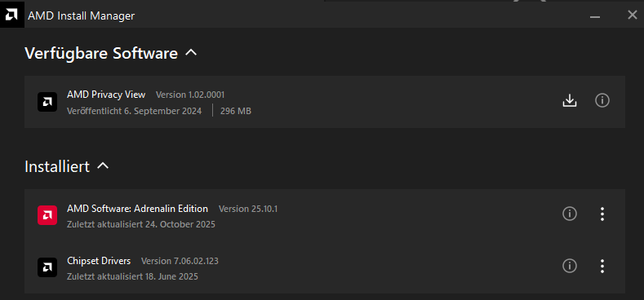This screenshot has width=644, height=300.
Task: Open more options for Chipset Drivers
Action: (x=602, y=266)
